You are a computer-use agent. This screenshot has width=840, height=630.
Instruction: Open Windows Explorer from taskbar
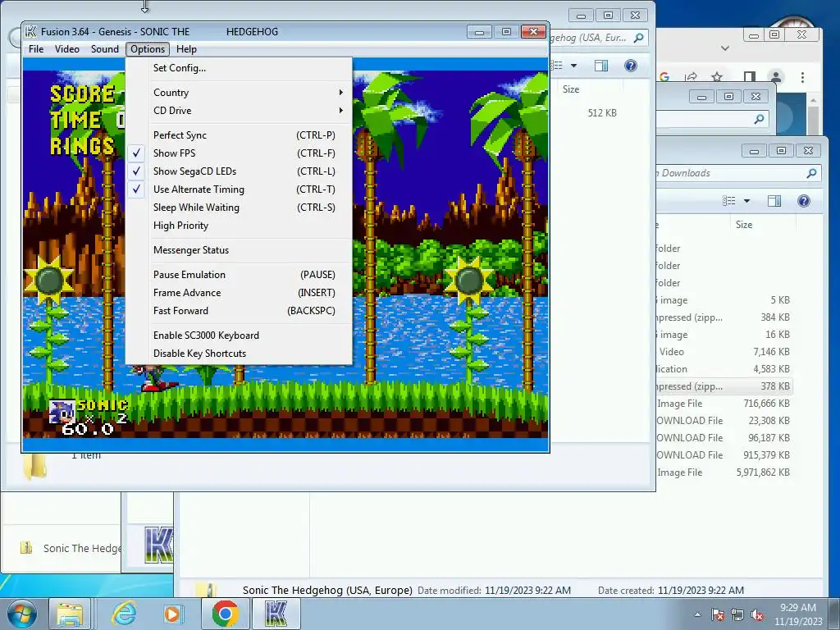pos(70,614)
